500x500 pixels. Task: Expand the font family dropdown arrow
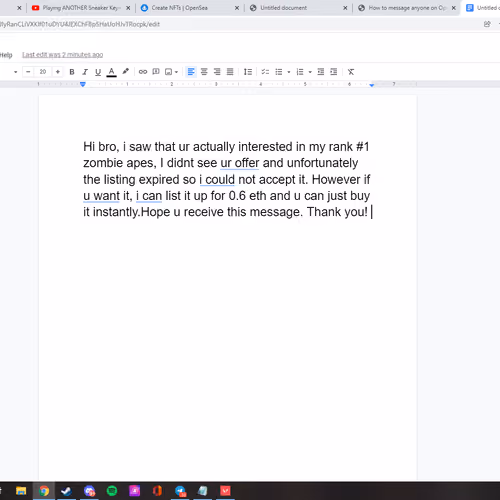[15, 72]
